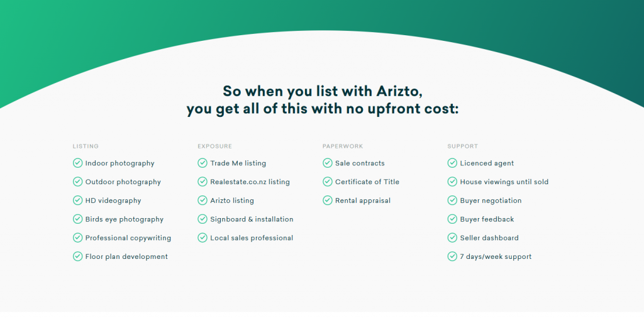Screen dimensions: 644x318
Task: Click the Outdoor photography list item text
Action: coord(123,182)
